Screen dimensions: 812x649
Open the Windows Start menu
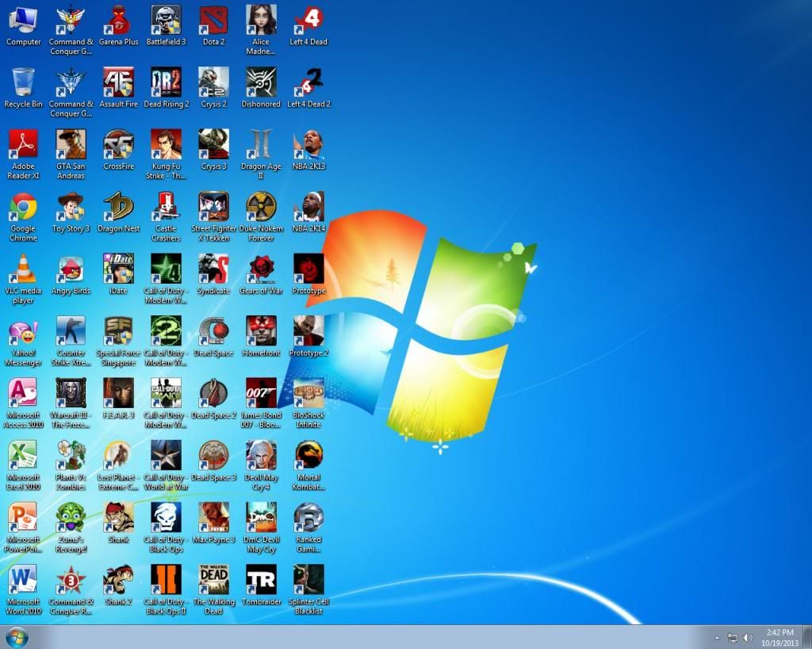pos(17,637)
